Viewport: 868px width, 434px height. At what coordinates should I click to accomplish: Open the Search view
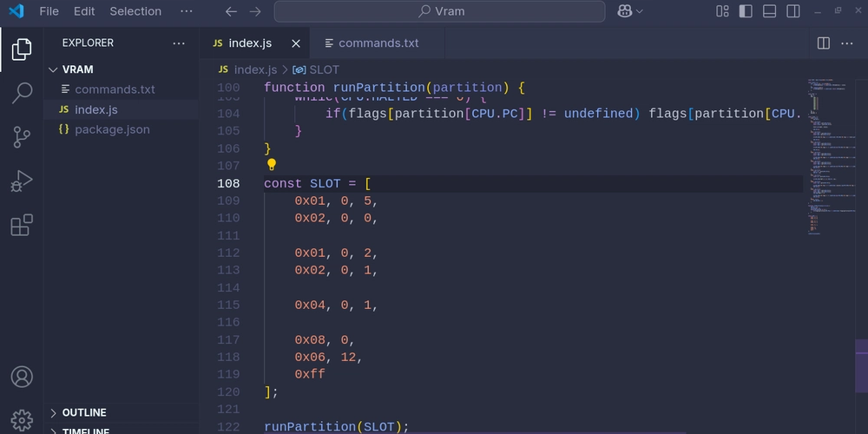(x=22, y=93)
